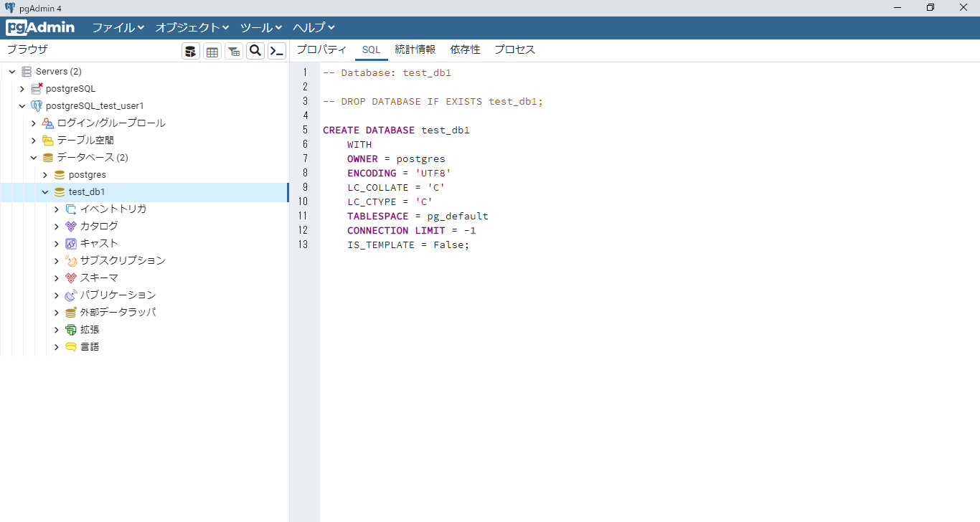The width and height of the screenshot is (980, 522).
Task: Expand the ログイン/グループロール node
Action: pos(34,123)
